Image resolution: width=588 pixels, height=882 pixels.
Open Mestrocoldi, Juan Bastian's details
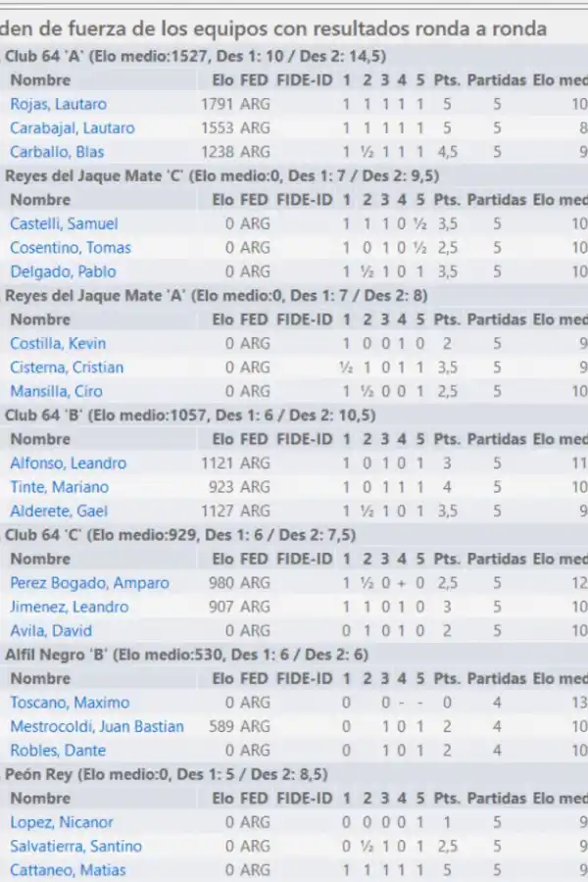(x=96, y=726)
